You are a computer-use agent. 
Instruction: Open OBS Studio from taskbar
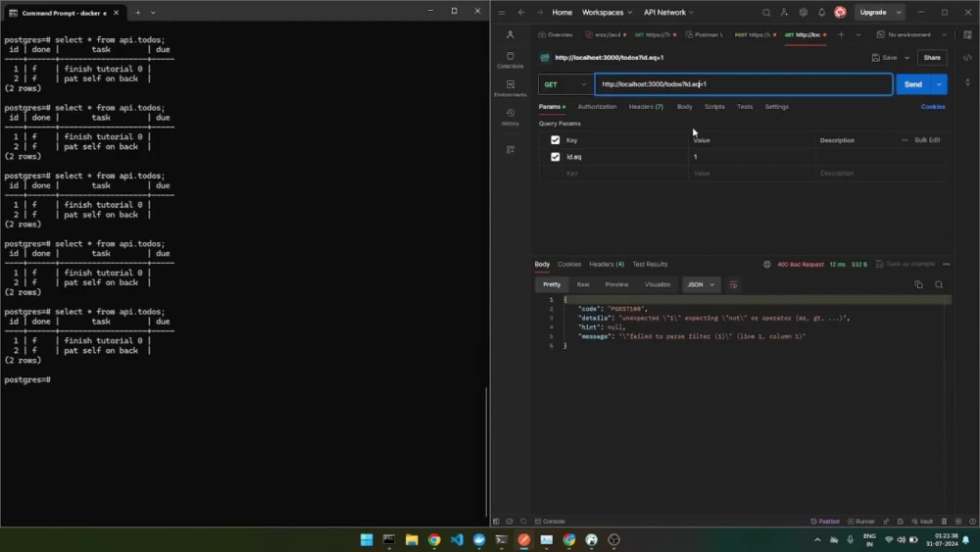point(613,539)
